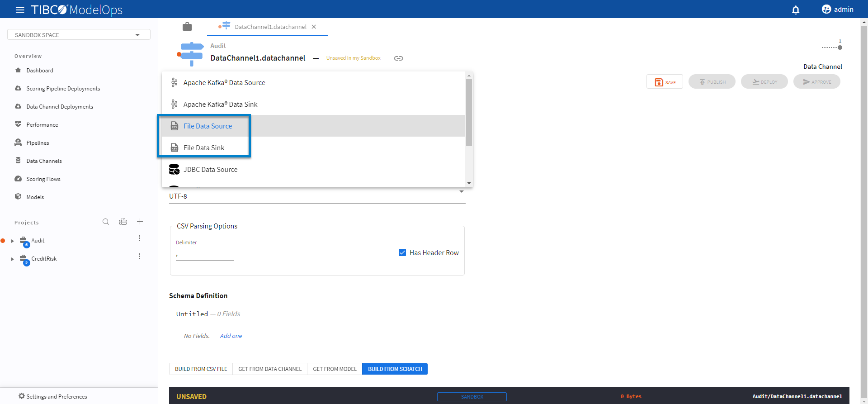This screenshot has height=404, width=868.
Task: Click the DEPLOY button
Action: click(x=764, y=82)
